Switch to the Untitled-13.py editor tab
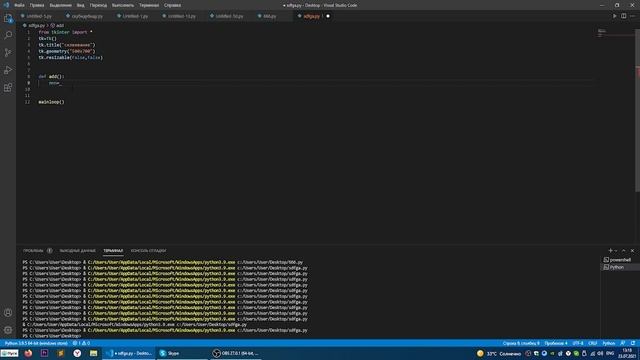The image size is (640, 360). coord(181,16)
